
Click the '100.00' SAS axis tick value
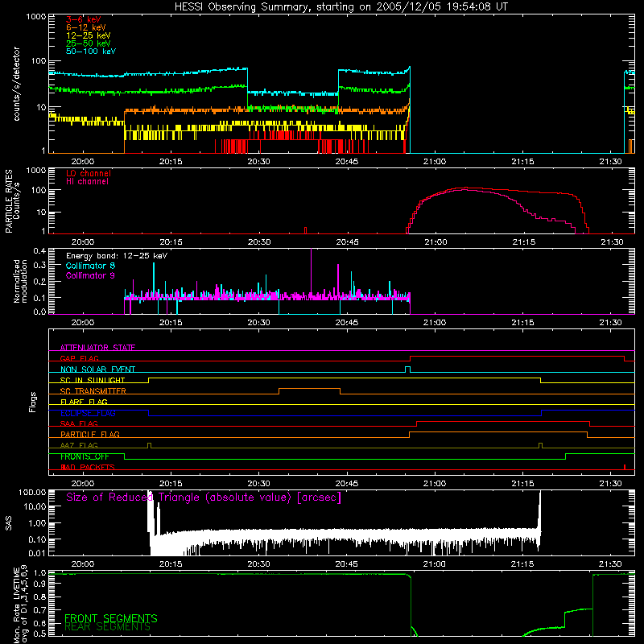32,492
